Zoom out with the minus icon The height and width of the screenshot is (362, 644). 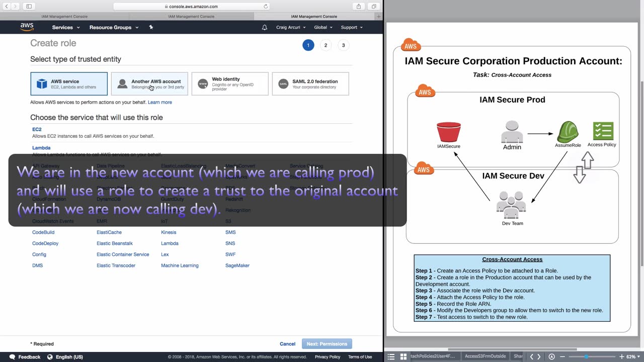tap(562, 356)
